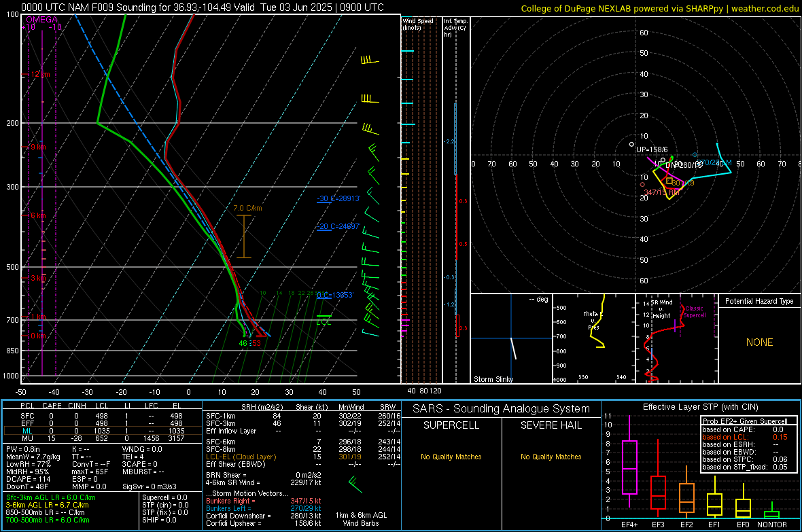Click the Effective Layer STP (with CIN) title
Screen dimensions: 802x532
[700, 407]
